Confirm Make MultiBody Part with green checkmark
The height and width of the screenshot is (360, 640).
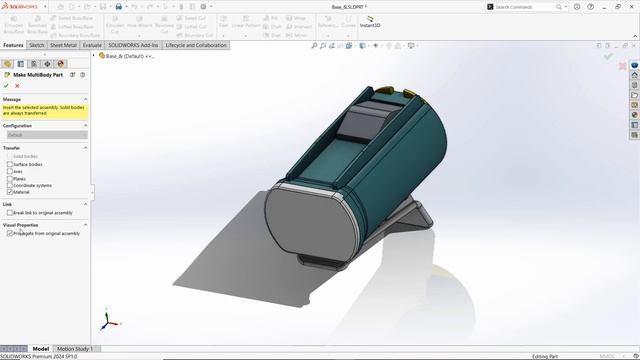click(6, 86)
